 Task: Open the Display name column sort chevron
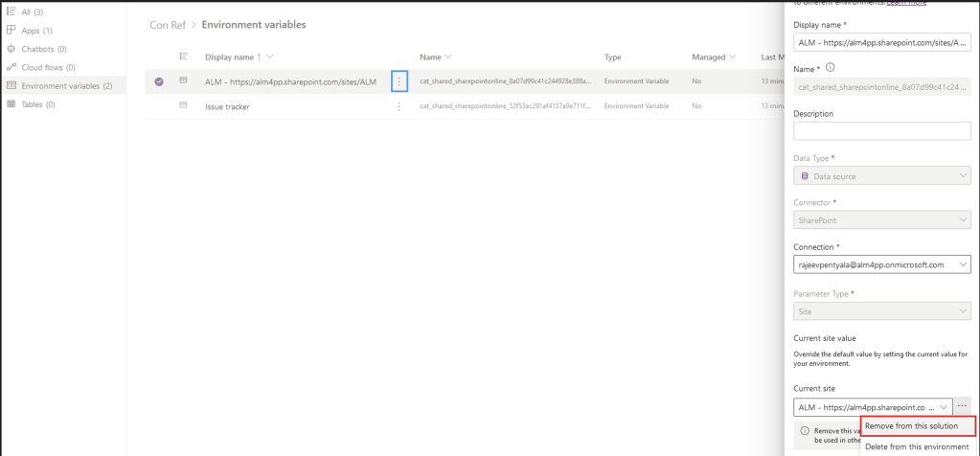(x=270, y=57)
